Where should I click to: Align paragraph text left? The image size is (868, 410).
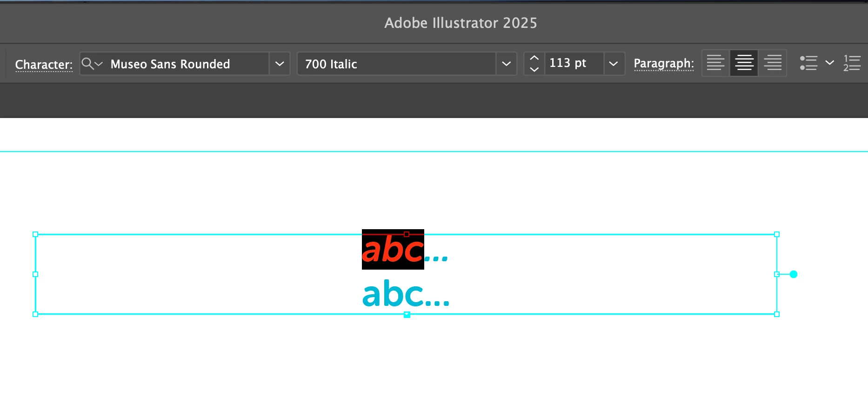[x=715, y=63]
